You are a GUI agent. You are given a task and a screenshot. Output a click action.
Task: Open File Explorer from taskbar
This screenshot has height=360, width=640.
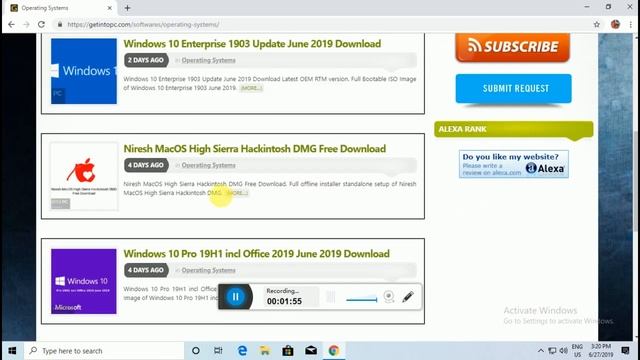(x=265, y=351)
